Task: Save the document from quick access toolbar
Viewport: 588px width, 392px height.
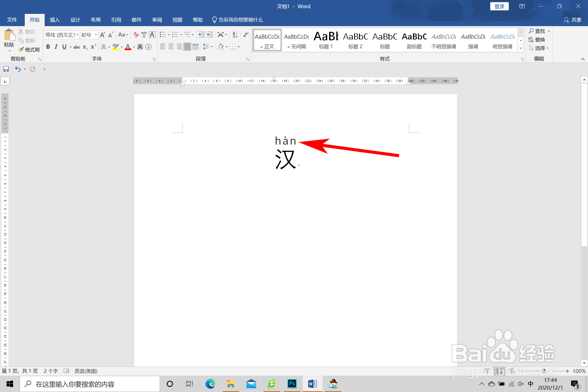Action: 6,69
